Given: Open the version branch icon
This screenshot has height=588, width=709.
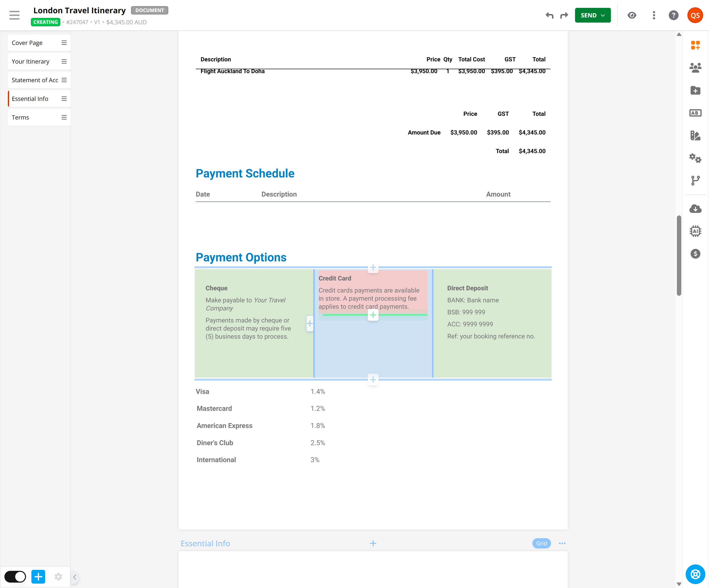Looking at the screenshot, I should point(695,180).
